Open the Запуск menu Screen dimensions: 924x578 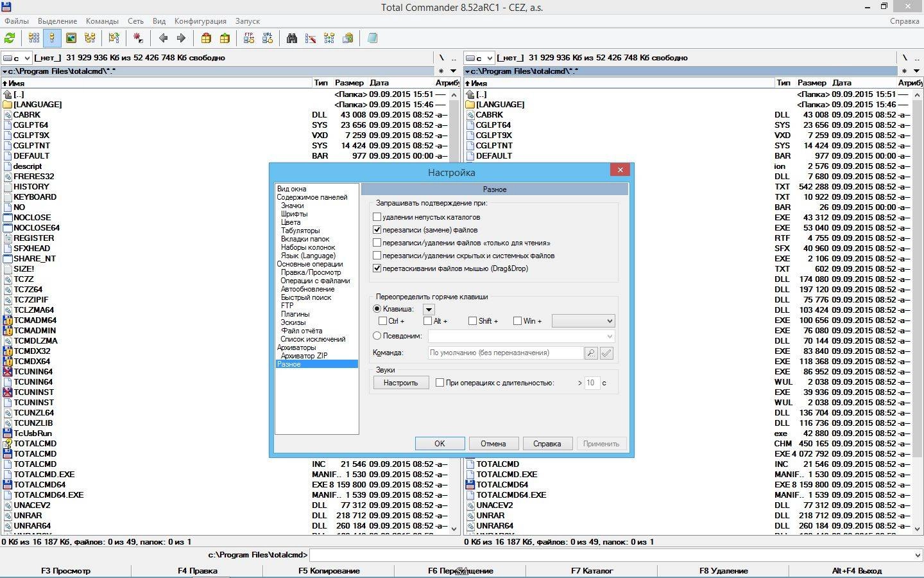coord(248,21)
